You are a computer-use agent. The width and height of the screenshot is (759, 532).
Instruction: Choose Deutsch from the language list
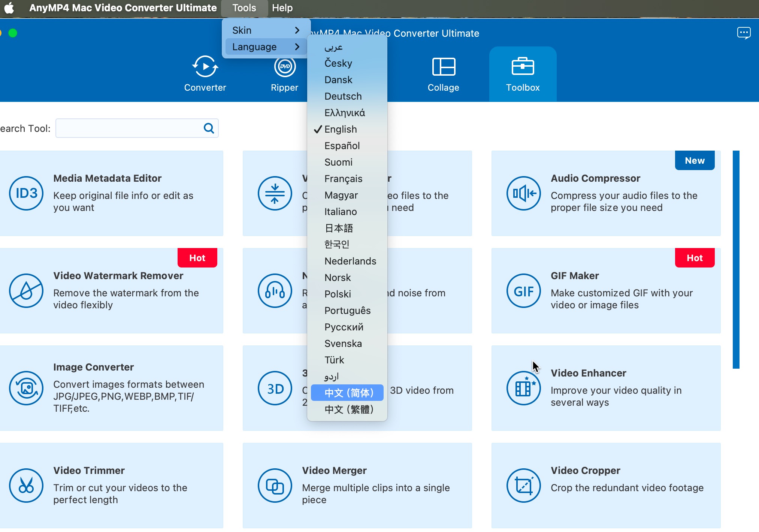pos(343,96)
